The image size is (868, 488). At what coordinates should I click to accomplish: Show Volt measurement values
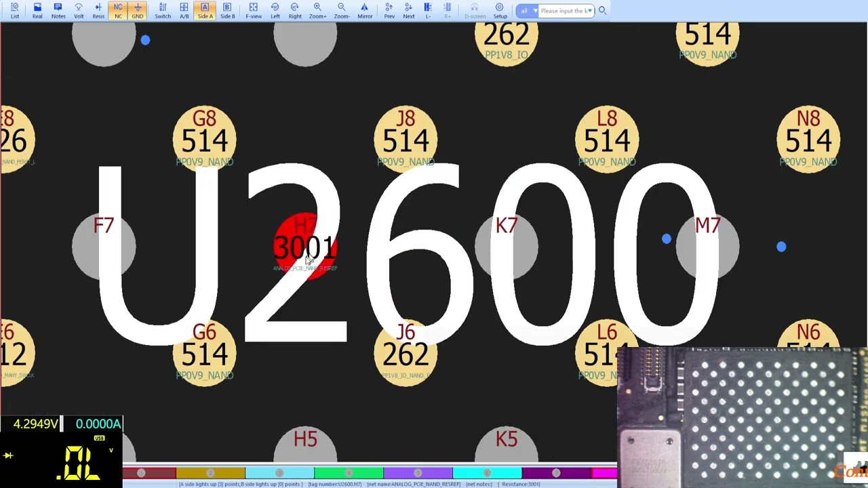(79, 10)
